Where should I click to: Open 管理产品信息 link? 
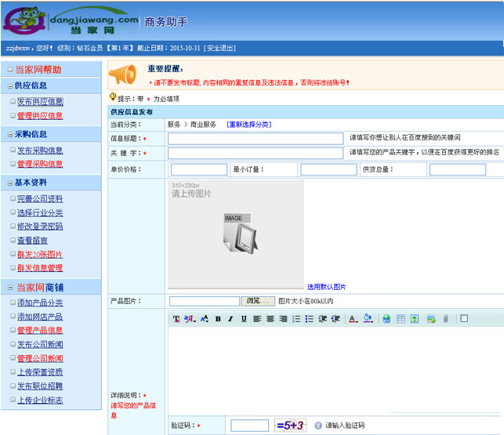tap(40, 331)
